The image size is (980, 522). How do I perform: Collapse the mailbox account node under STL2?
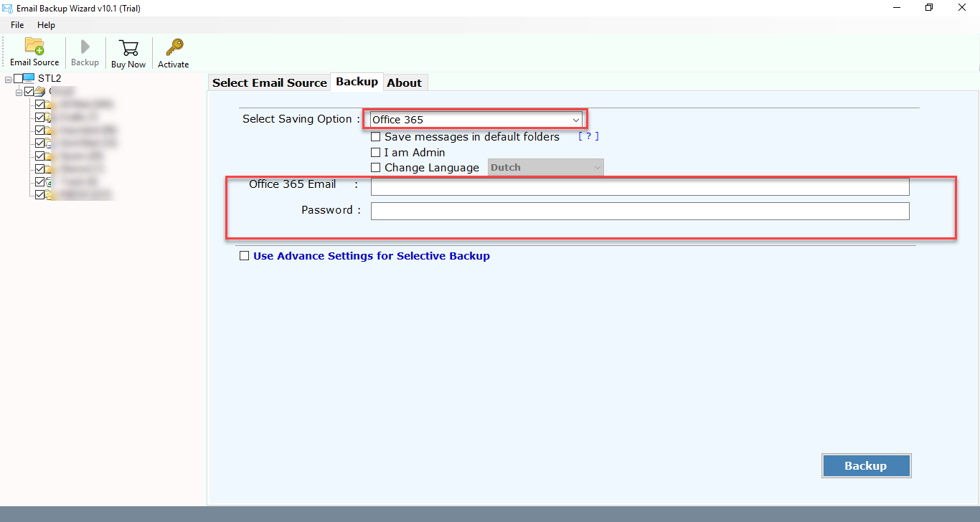(x=19, y=92)
